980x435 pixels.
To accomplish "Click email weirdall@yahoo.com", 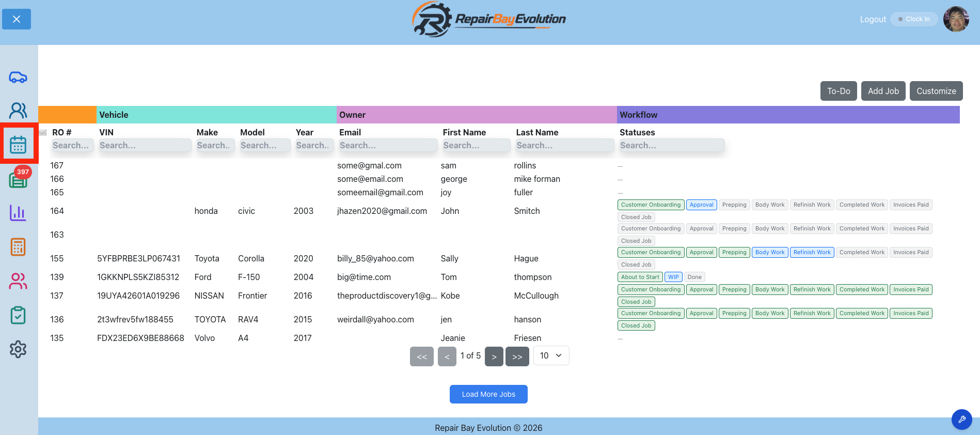I will (x=375, y=319).
